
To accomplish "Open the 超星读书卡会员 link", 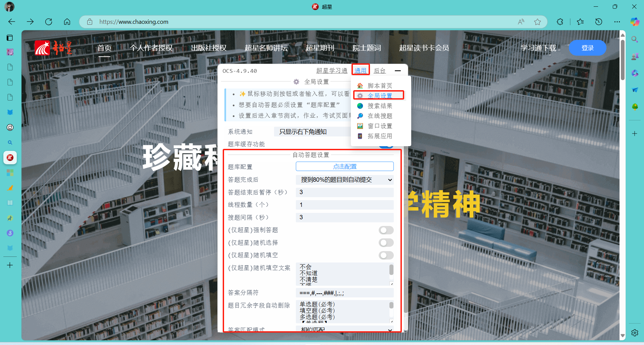I will (424, 48).
